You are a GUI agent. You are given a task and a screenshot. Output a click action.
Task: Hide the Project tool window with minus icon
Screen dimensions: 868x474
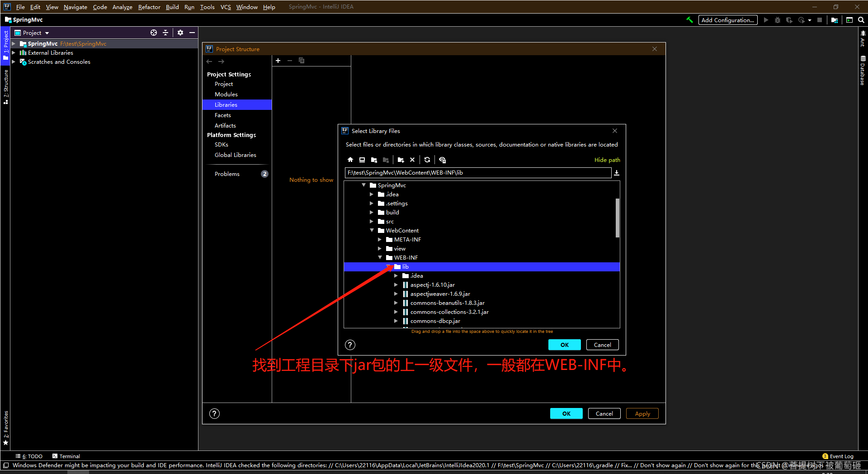pyautogui.click(x=192, y=33)
